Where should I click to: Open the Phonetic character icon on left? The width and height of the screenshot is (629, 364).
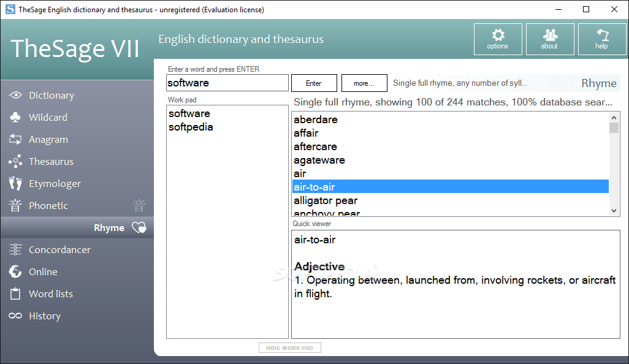[15, 206]
